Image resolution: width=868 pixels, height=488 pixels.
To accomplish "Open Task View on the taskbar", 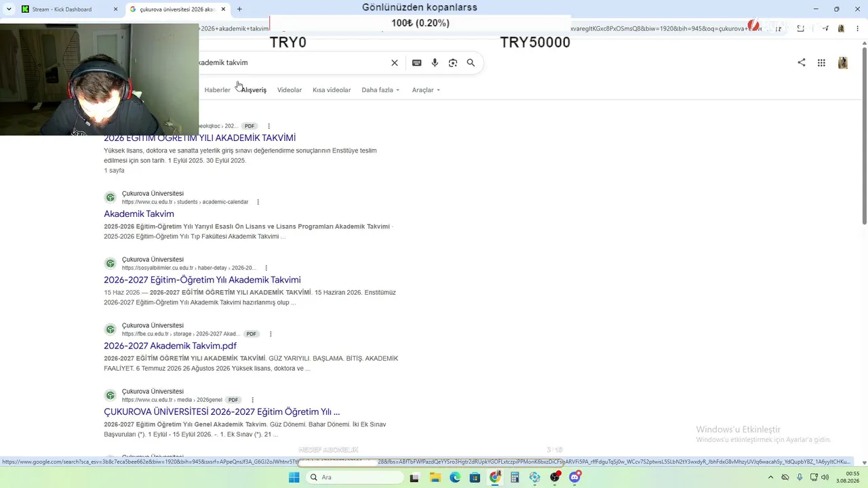I will coord(414,477).
